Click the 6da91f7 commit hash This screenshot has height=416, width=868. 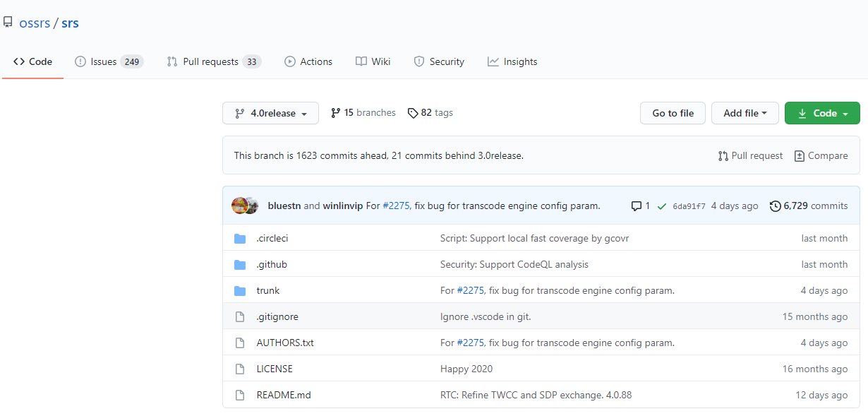(689, 206)
